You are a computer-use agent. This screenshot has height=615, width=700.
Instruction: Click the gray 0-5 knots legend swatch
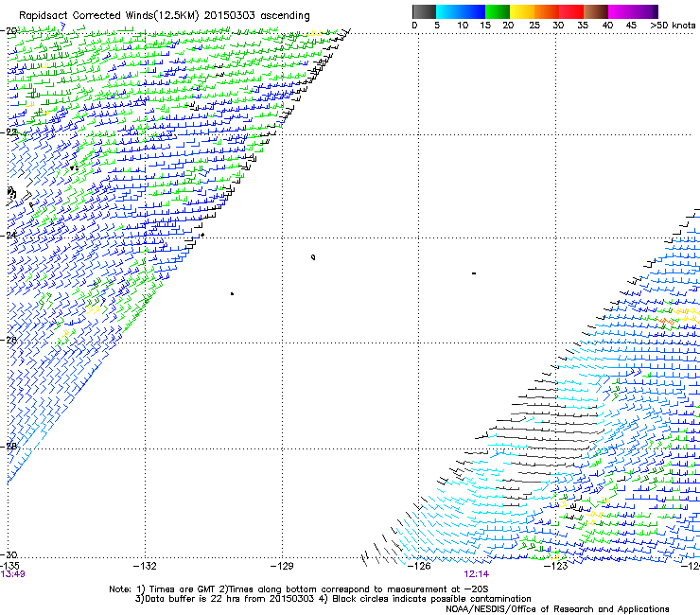425,11
